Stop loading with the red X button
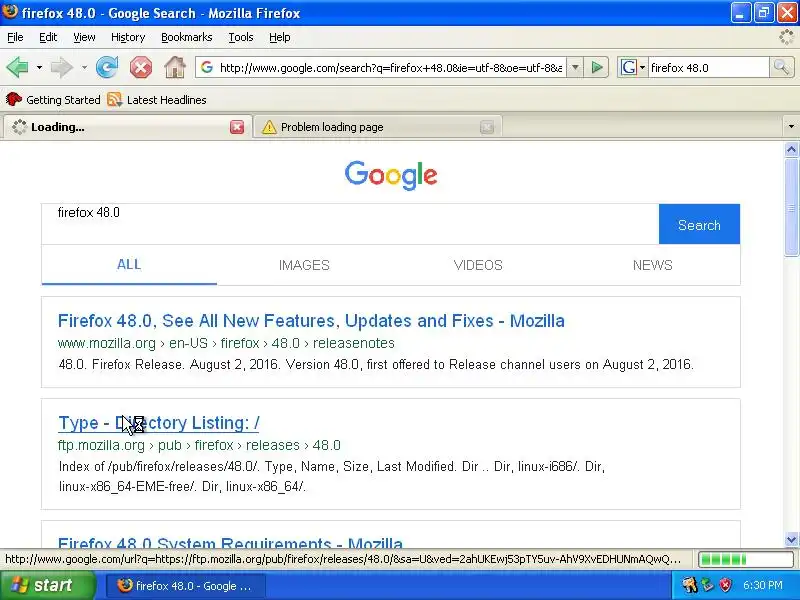 (140, 67)
